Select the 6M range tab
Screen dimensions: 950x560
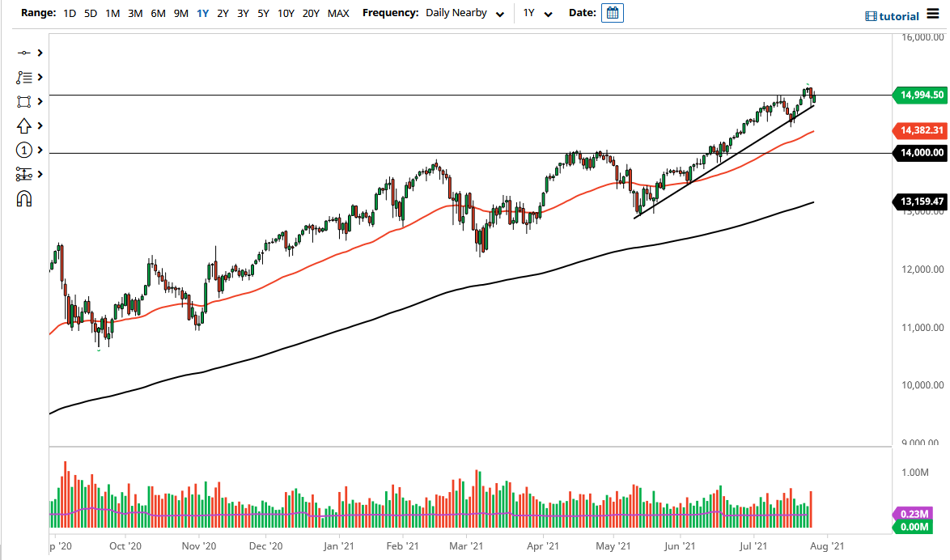pos(159,13)
